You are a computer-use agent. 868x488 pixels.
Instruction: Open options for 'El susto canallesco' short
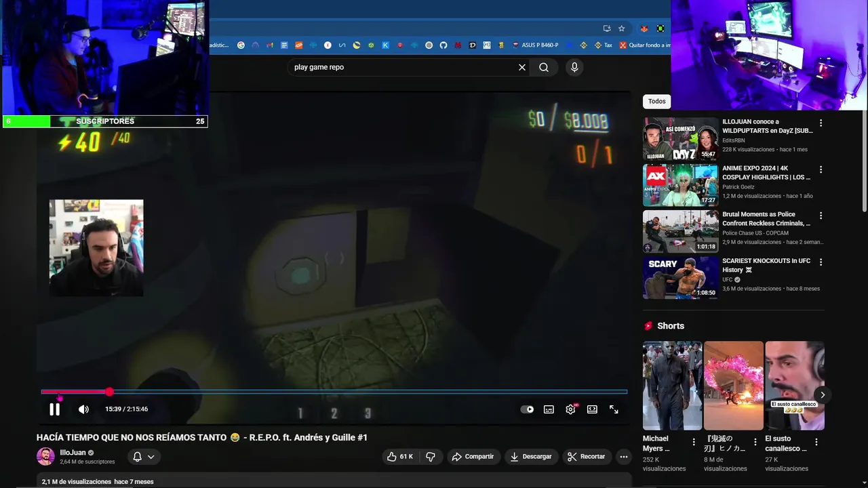[816, 442]
